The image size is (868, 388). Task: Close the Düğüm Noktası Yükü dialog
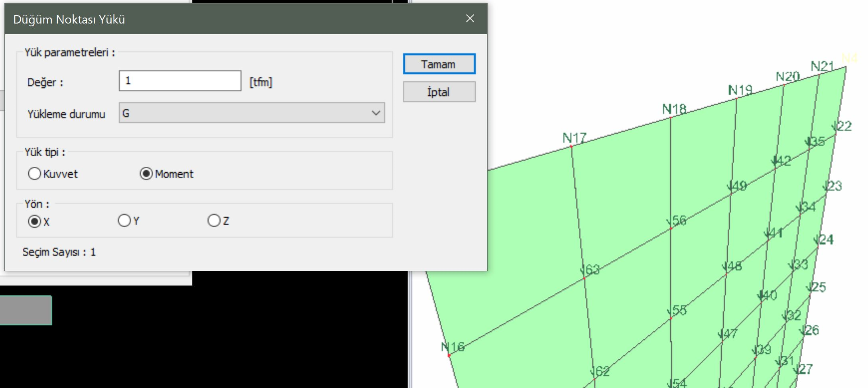[470, 19]
